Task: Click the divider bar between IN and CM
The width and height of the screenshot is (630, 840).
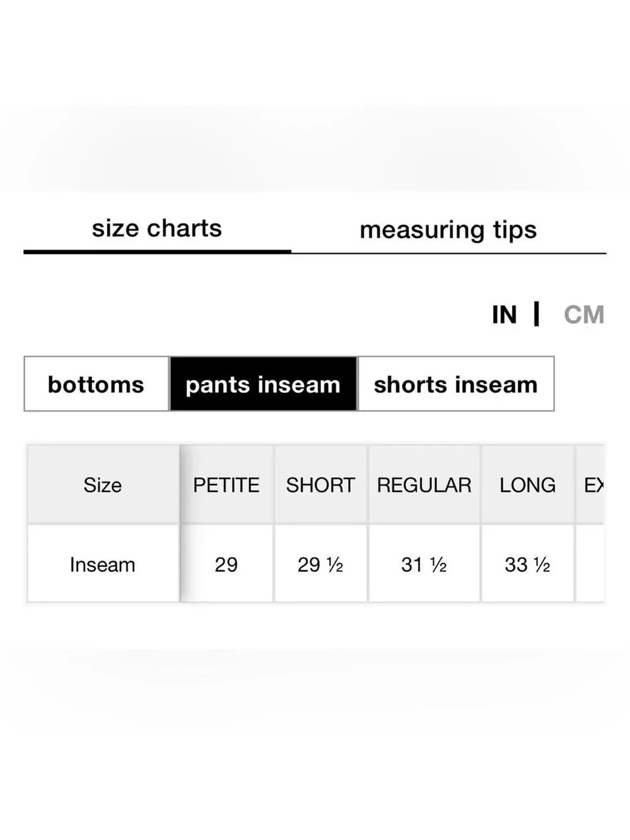Action: (x=537, y=314)
